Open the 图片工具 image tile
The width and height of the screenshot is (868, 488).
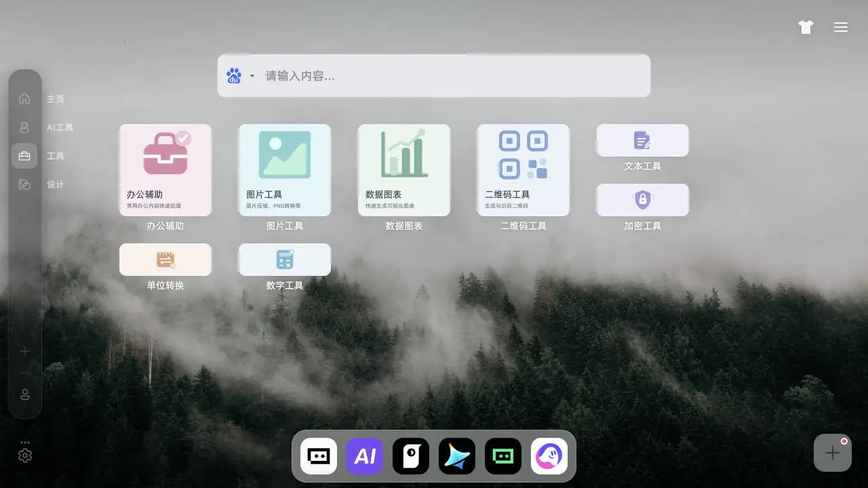[285, 170]
